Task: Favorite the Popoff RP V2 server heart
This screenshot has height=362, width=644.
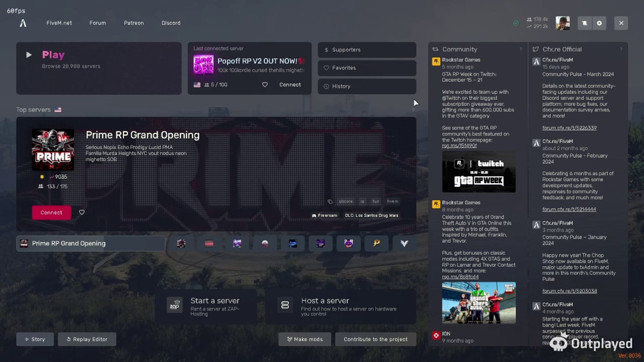Action: (265, 85)
